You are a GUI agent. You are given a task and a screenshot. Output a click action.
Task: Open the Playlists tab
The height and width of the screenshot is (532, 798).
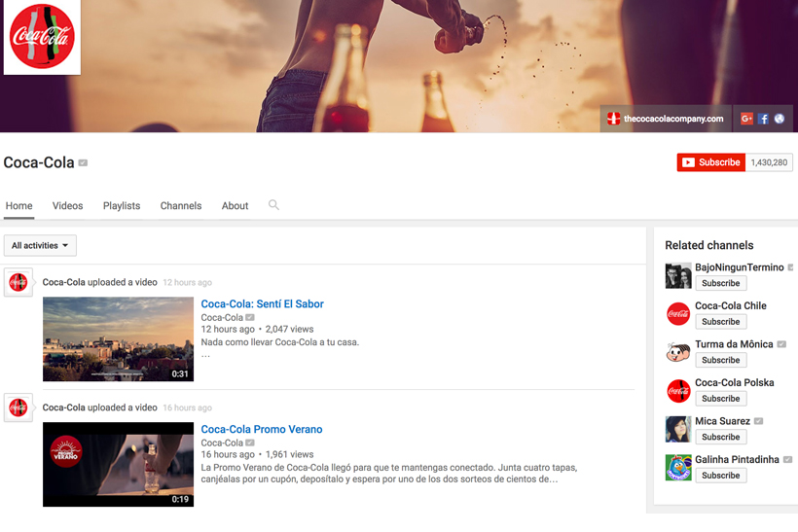pos(122,206)
